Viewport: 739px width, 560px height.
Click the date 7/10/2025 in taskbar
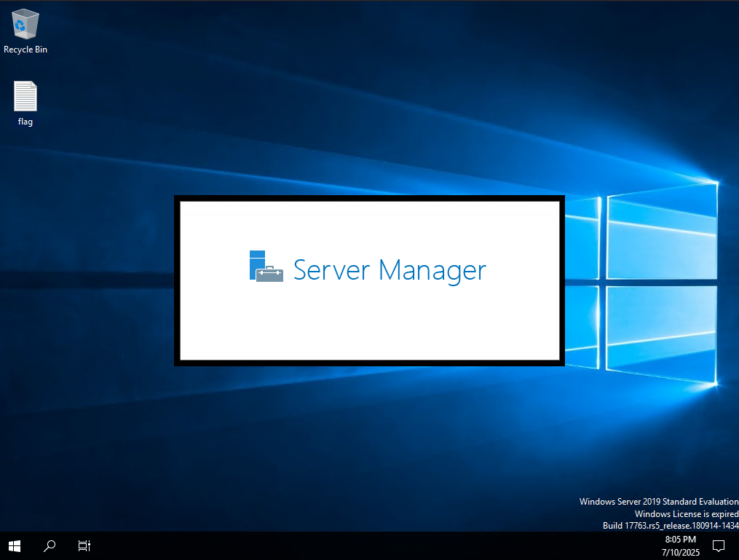(x=681, y=552)
